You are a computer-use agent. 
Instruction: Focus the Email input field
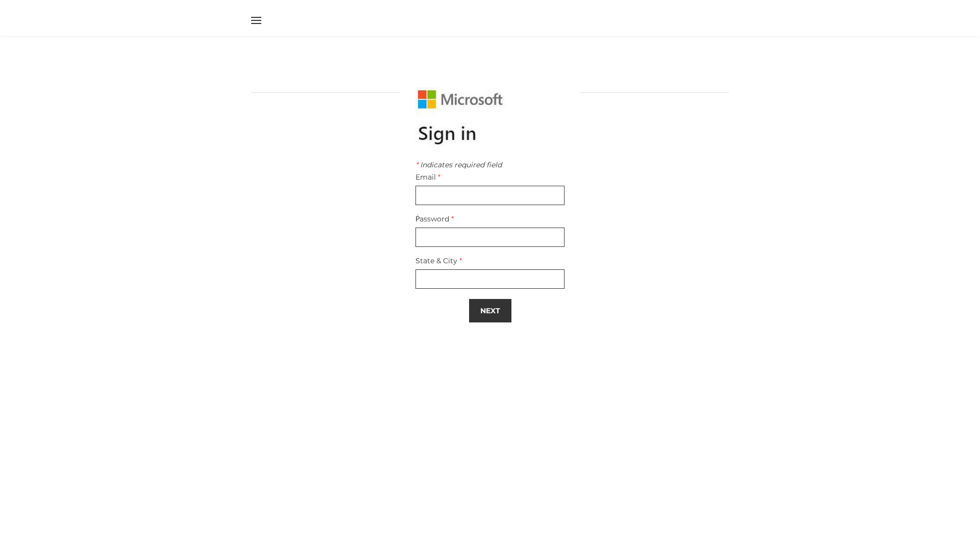pyautogui.click(x=490, y=195)
